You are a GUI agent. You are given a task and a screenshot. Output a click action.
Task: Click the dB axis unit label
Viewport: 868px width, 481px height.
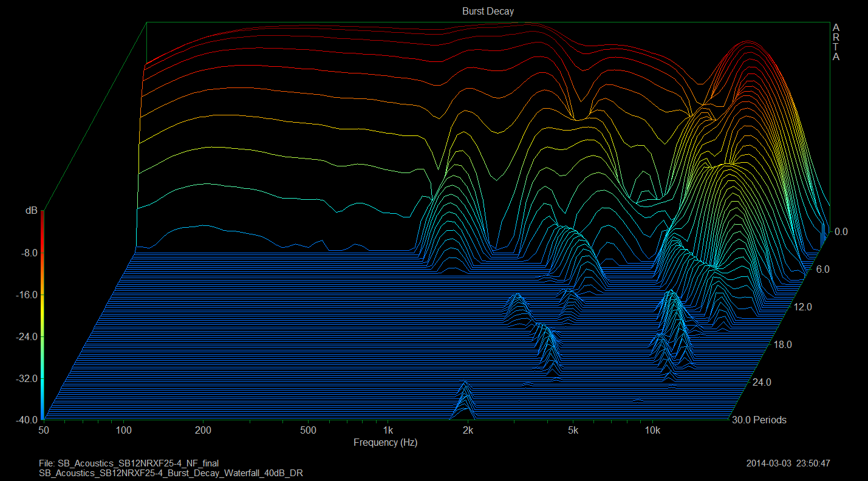pos(31,210)
